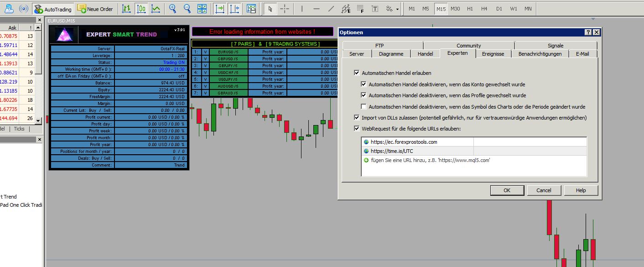Confirm options with OK button
The height and width of the screenshot is (267, 644).
coord(507,190)
